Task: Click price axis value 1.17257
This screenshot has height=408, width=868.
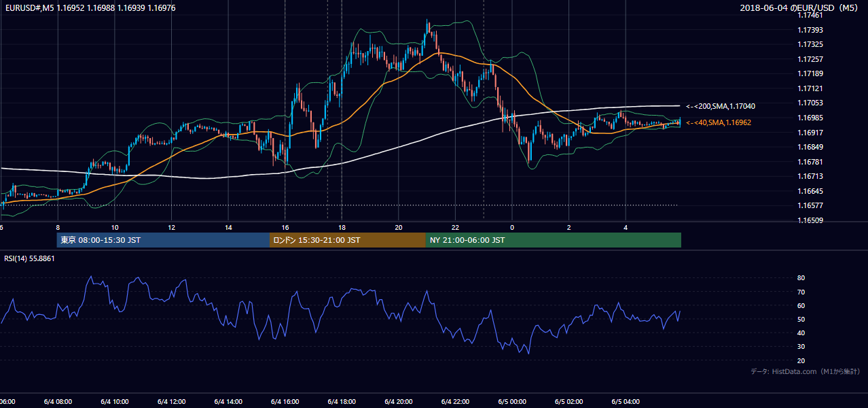Action: 810,59
